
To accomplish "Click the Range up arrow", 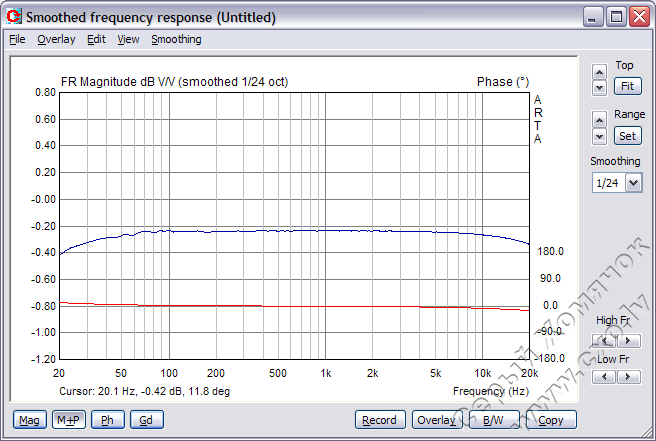I will pyautogui.click(x=599, y=121).
